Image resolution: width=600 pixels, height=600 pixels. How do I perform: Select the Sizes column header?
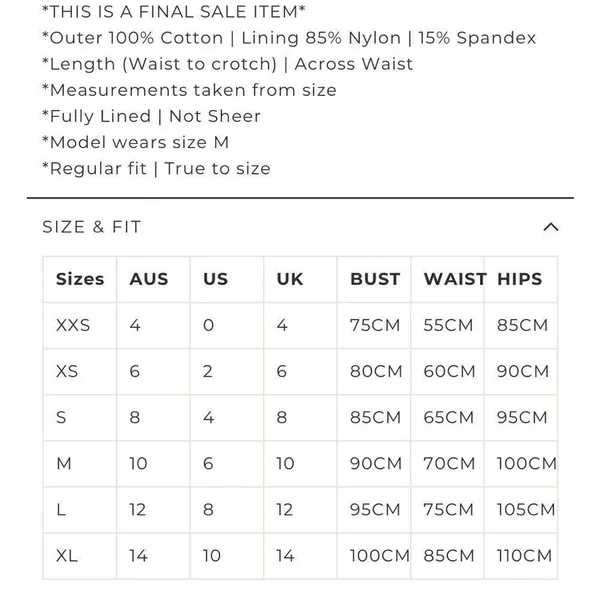80,279
